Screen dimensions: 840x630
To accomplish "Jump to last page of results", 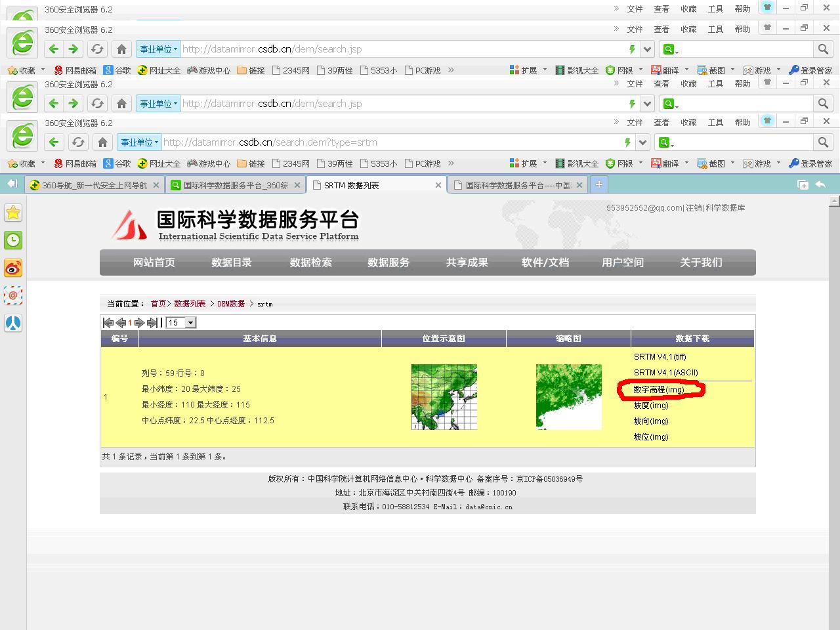I will (x=152, y=323).
